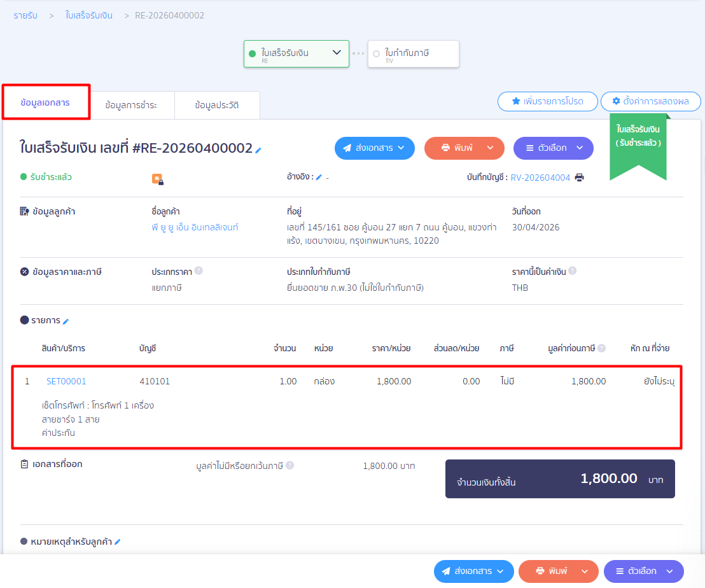Expand the ใบเสร็จรับเงิน RE document dropdown
Viewport: 705px width, 588px height.
click(337, 53)
